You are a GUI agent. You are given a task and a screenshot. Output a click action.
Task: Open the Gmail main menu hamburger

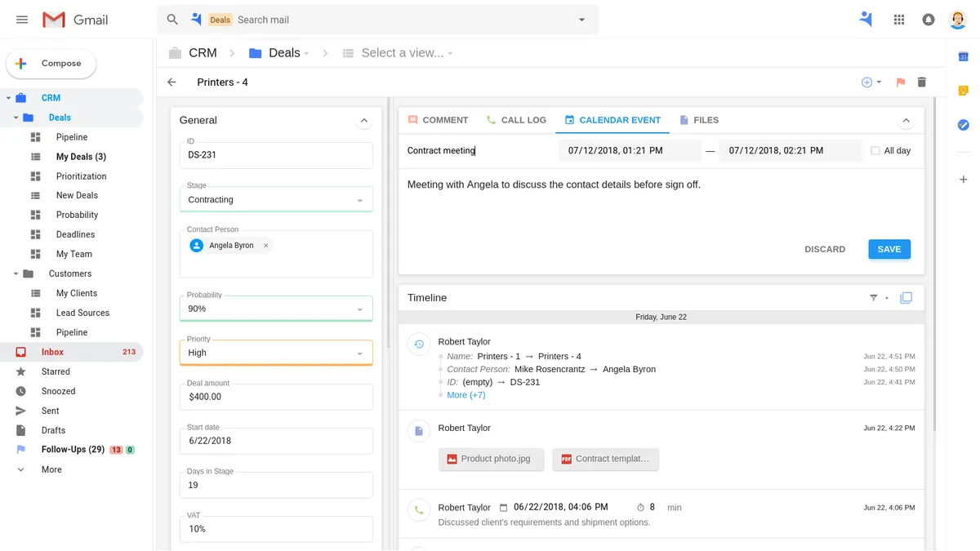[22, 20]
